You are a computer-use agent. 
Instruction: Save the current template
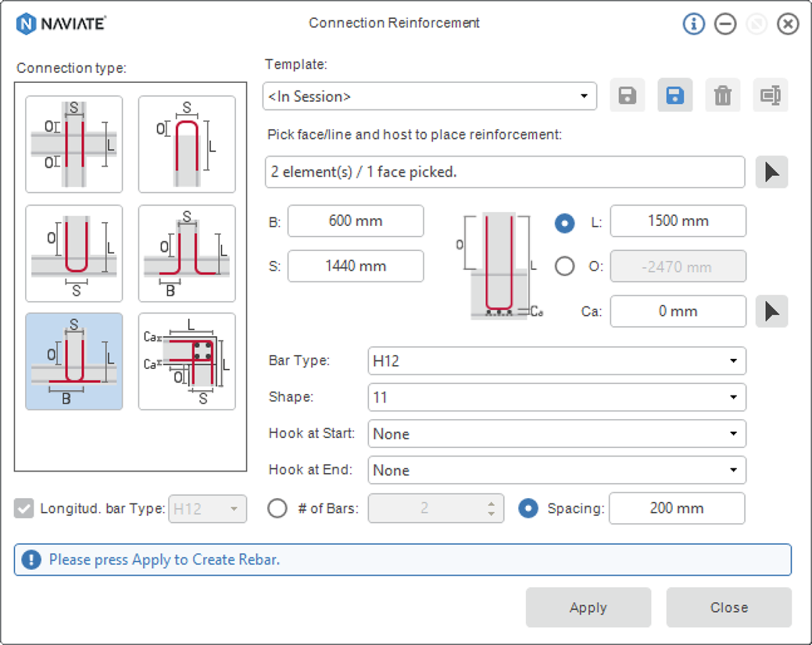pos(628,95)
